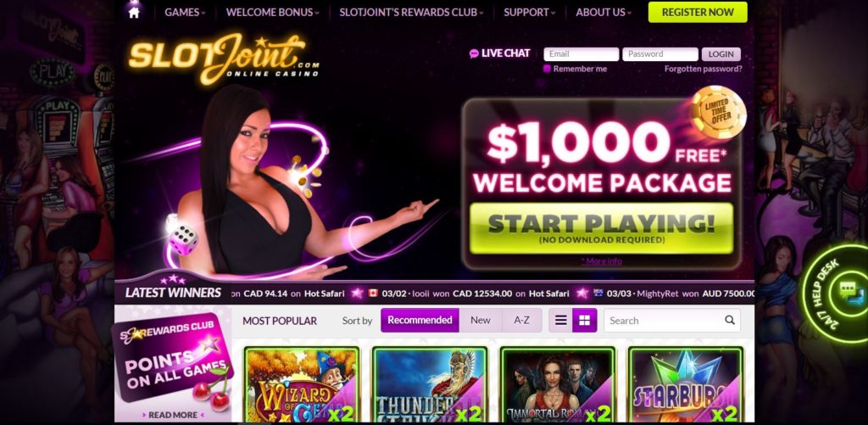Switch to grid view layout icon

[x=585, y=321]
